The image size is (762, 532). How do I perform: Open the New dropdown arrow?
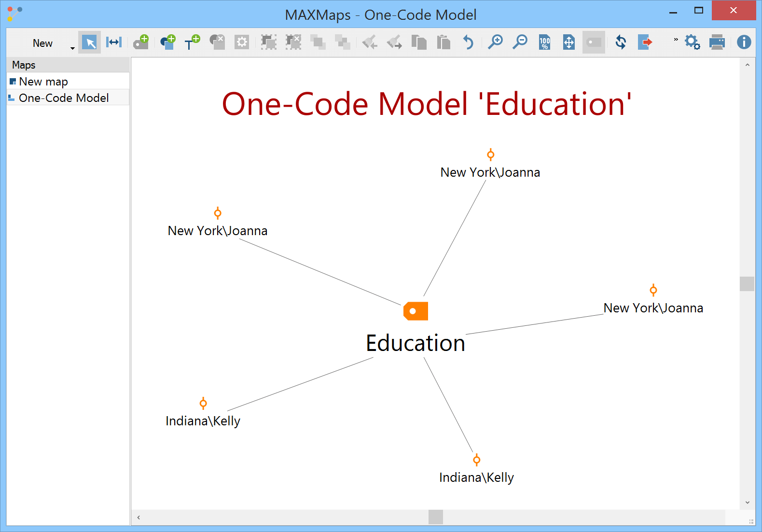coord(72,48)
